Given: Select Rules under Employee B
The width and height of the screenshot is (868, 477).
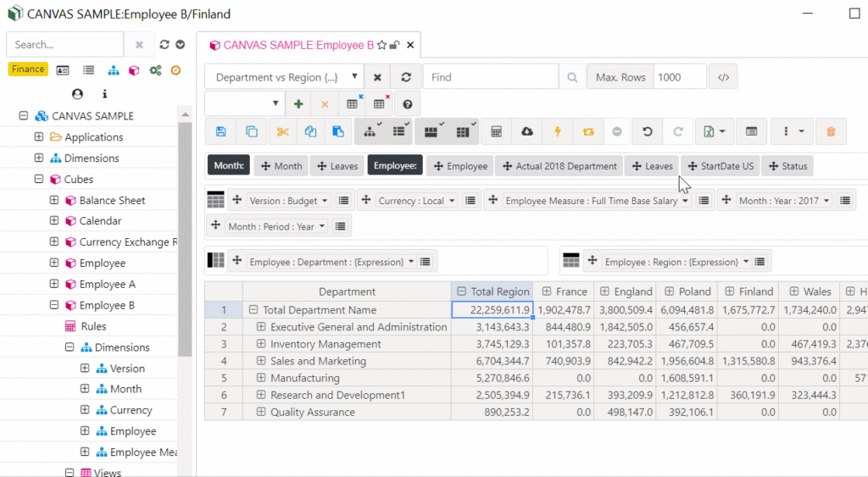Looking at the screenshot, I should pos(93,326).
